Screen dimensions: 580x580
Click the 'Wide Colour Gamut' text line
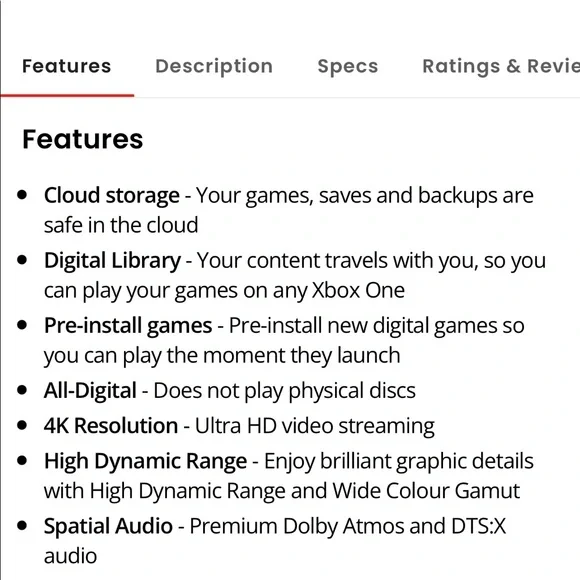click(x=282, y=491)
